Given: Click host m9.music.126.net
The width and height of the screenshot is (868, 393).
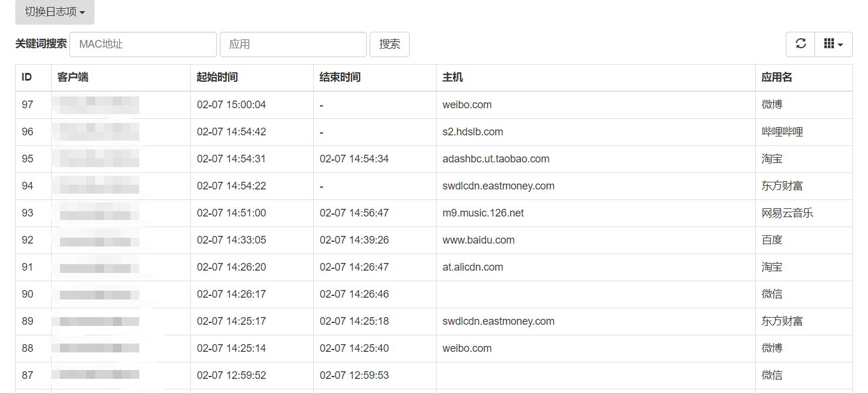Looking at the screenshot, I should coord(483,213).
